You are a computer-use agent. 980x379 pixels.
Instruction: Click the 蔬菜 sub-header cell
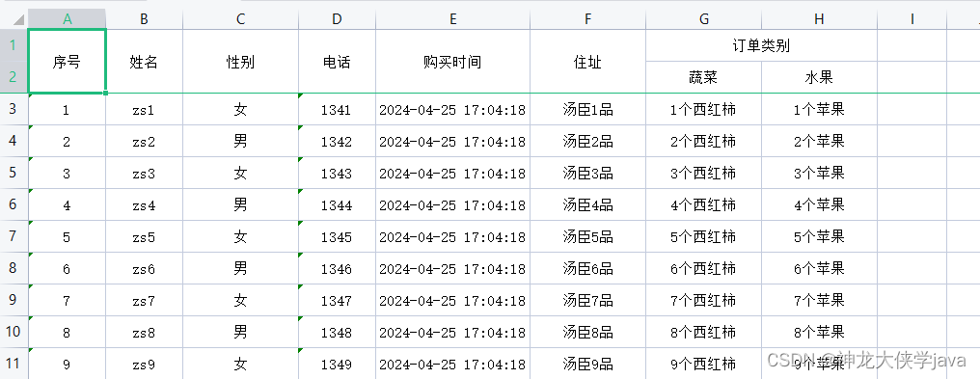(704, 77)
